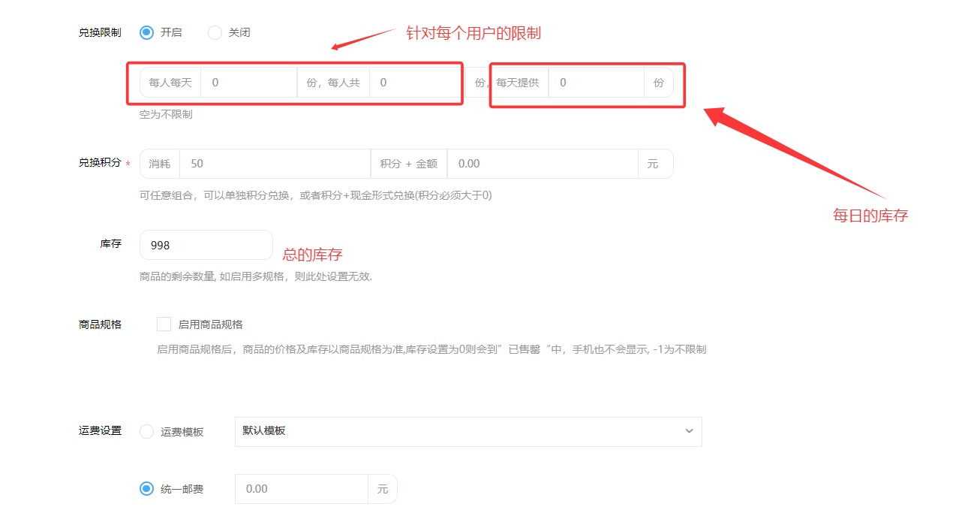Click the 元 suffix beside 统一邮费 input
The width and height of the screenshot is (980, 513).
(x=383, y=489)
